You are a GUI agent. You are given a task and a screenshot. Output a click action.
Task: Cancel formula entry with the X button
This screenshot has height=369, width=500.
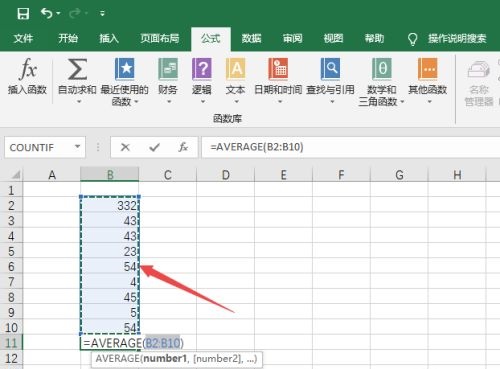pyautogui.click(x=125, y=147)
